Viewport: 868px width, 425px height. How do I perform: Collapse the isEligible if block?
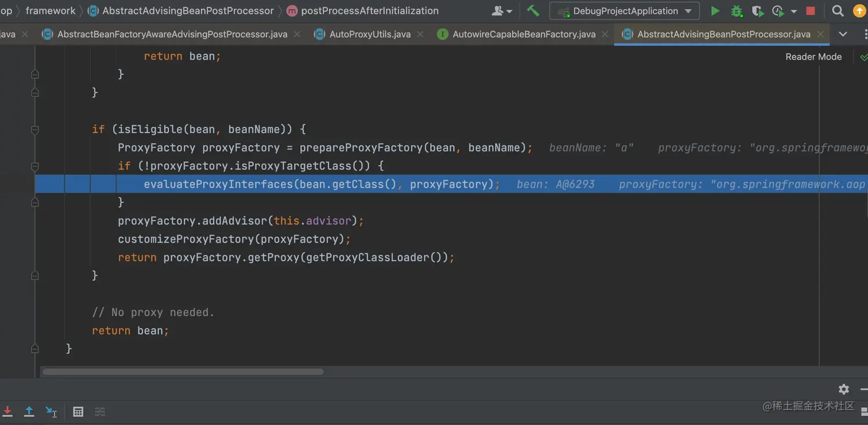click(x=35, y=130)
